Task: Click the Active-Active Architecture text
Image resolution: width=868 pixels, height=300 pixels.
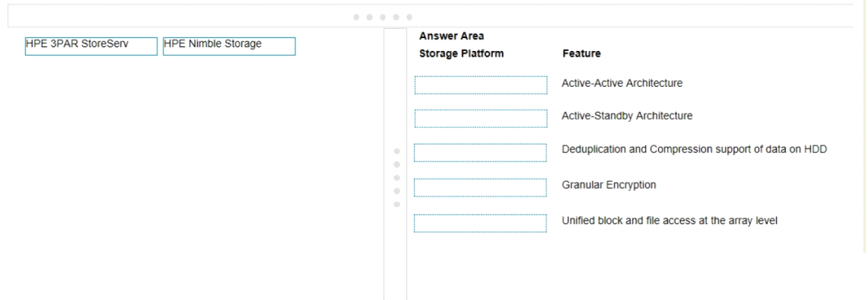Action: tap(622, 83)
